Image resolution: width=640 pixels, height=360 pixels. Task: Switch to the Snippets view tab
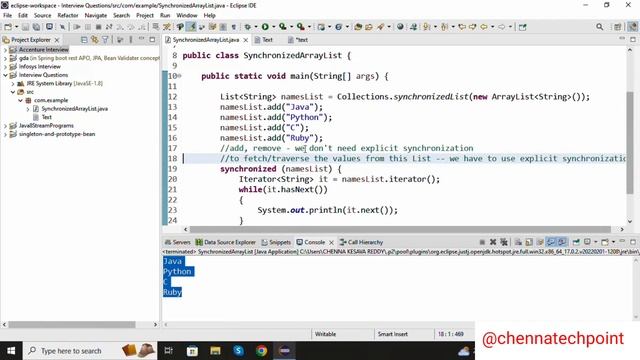click(276, 242)
